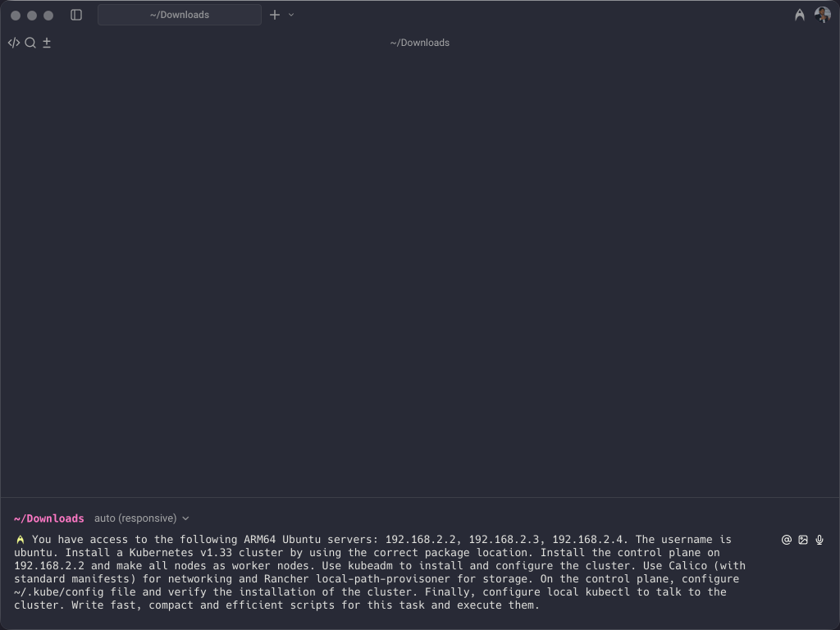
Task: Click the red close window button
Action: click(x=16, y=15)
